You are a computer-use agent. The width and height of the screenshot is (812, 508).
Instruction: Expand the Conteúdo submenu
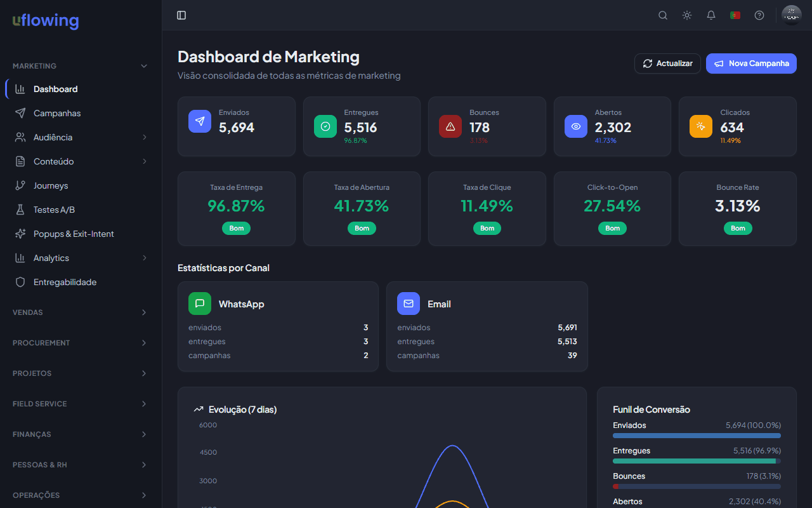coord(144,161)
